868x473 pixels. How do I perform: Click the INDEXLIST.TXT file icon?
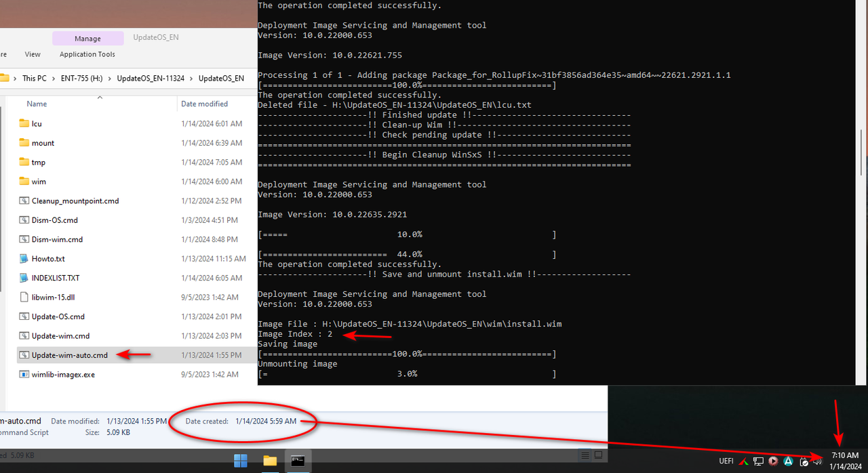click(x=24, y=278)
